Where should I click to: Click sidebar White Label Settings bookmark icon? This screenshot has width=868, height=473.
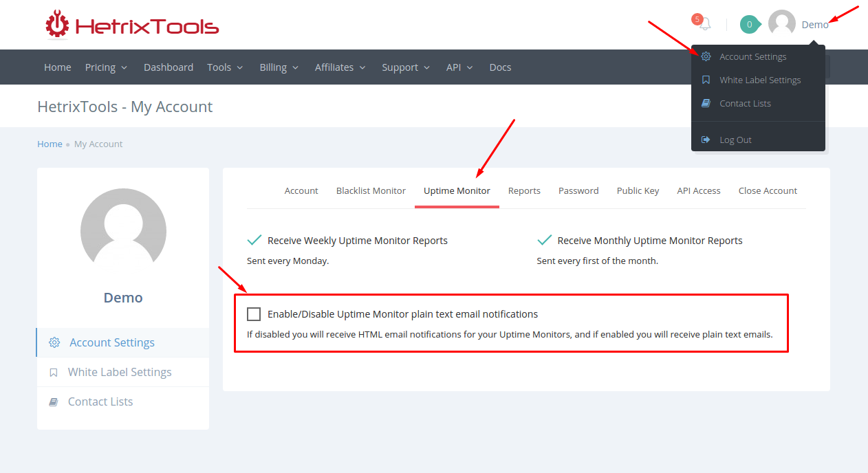(x=54, y=373)
